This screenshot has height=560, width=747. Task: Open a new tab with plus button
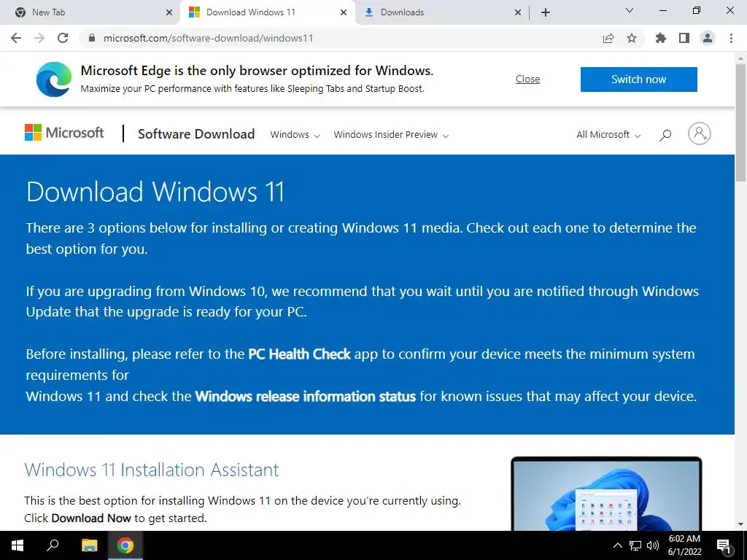546,12
